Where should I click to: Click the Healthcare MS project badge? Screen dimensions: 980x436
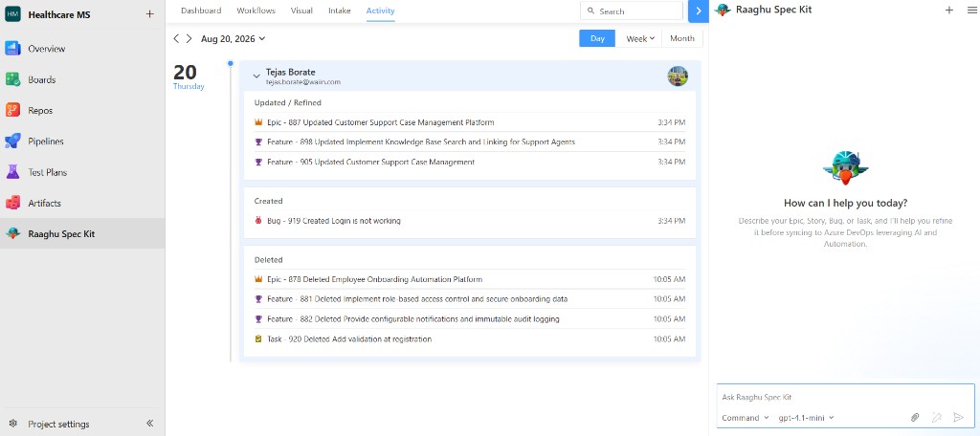[12, 13]
